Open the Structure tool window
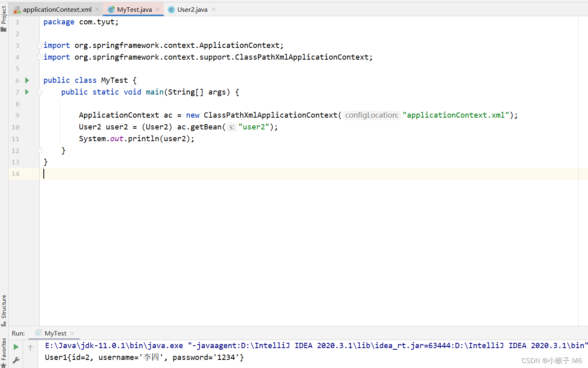The image size is (588, 368). [4, 310]
